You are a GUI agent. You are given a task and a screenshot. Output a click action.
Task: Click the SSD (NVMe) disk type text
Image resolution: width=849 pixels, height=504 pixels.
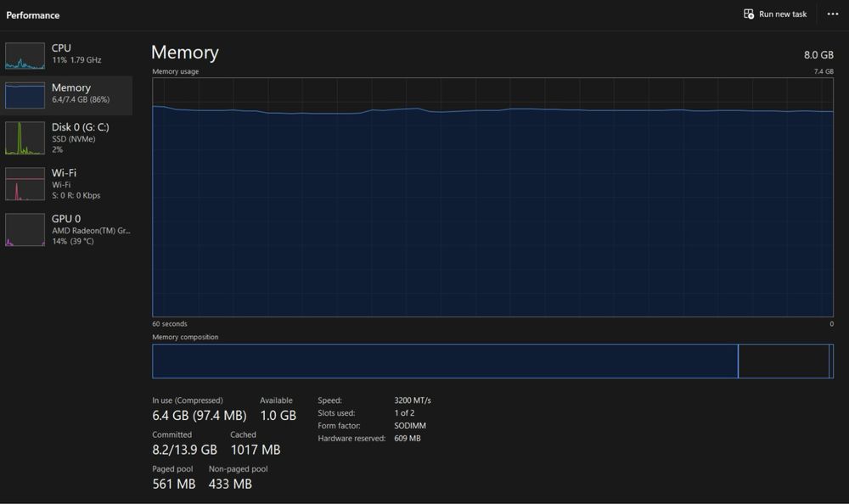click(x=74, y=139)
